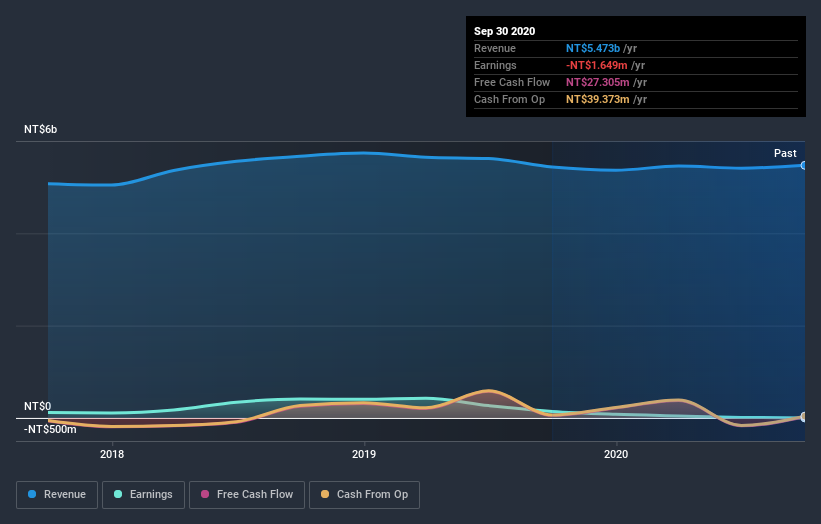Viewport: 821px width, 524px height.
Task: Click the 2018 x-axis label
Action: tap(112, 454)
